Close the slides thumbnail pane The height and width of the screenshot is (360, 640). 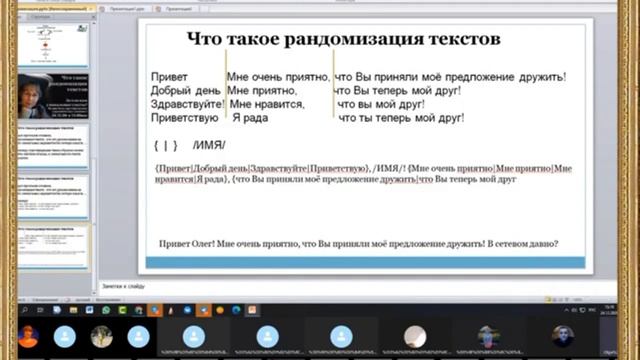(93, 17)
